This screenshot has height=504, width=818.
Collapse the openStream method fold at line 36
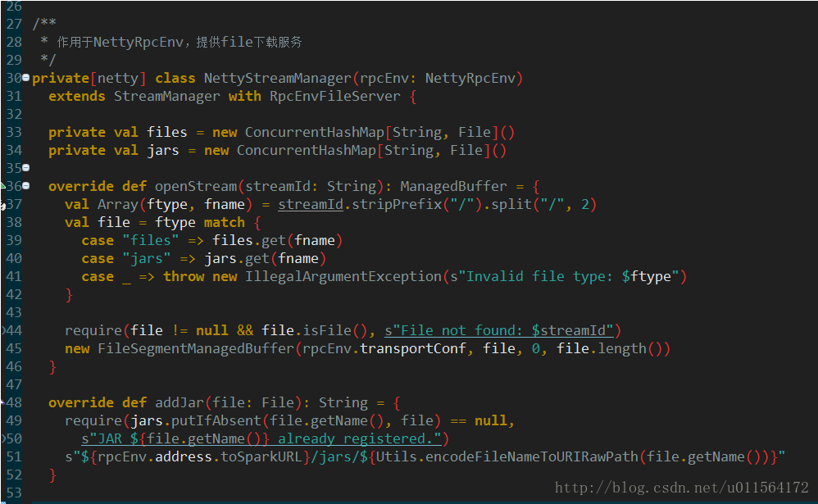[x=25, y=186]
